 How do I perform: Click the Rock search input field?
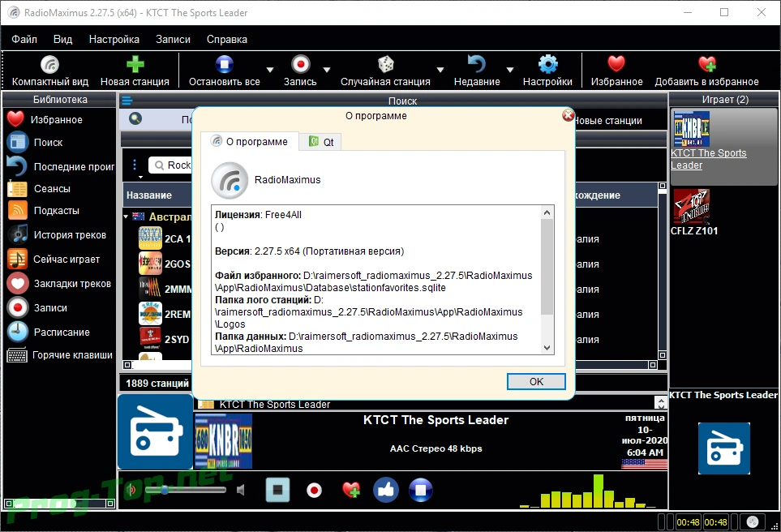170,165
